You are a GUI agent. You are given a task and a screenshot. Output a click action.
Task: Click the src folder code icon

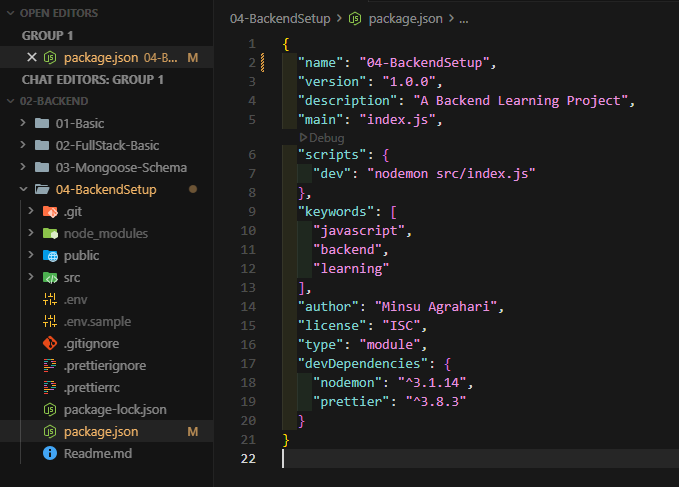pyautogui.click(x=50, y=277)
